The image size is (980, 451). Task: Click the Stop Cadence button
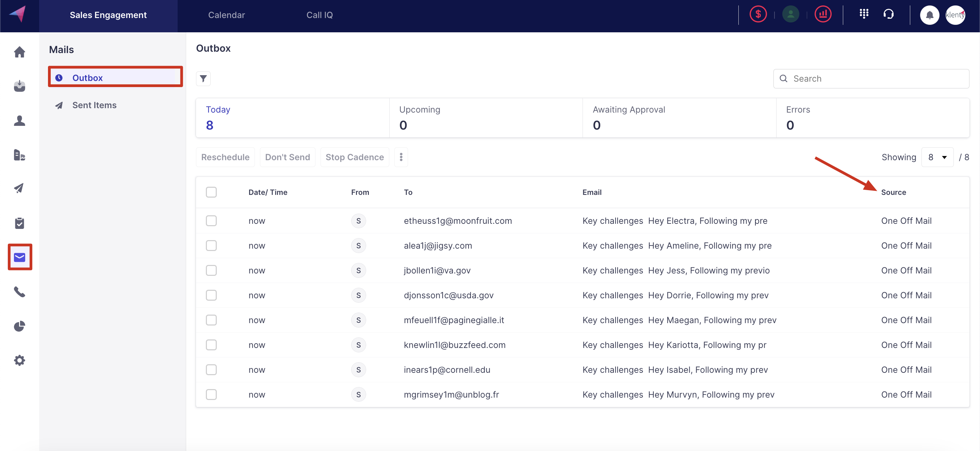(355, 157)
